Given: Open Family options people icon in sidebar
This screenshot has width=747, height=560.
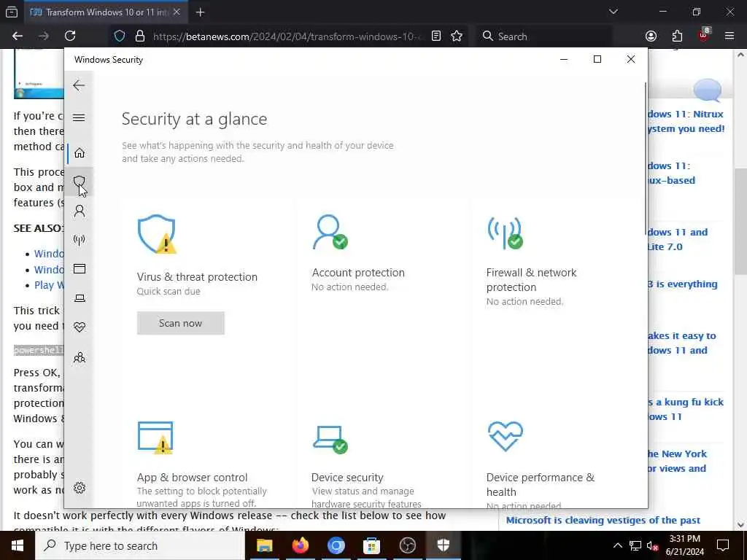Looking at the screenshot, I should coord(79,357).
